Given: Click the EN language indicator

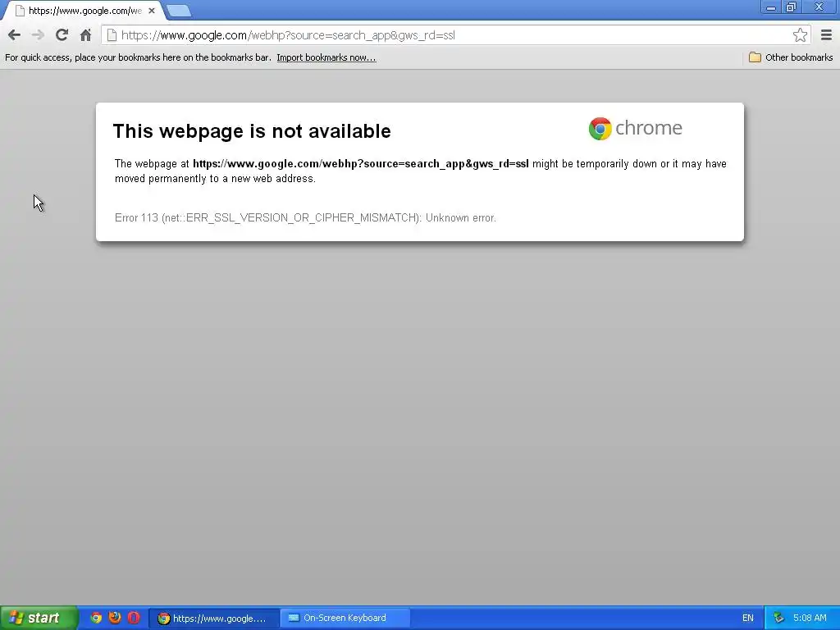Looking at the screenshot, I should (748, 619).
